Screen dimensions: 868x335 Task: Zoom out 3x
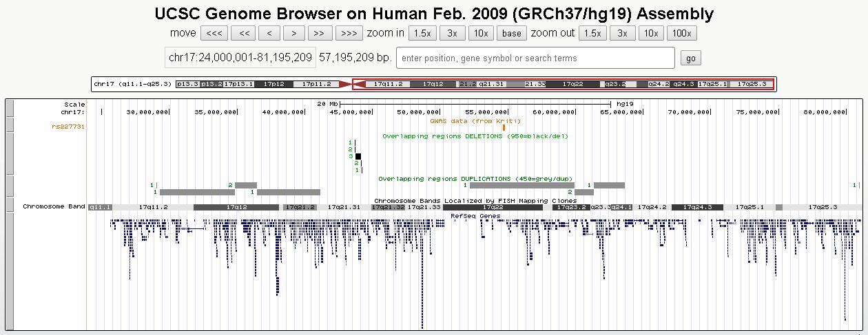pos(621,33)
